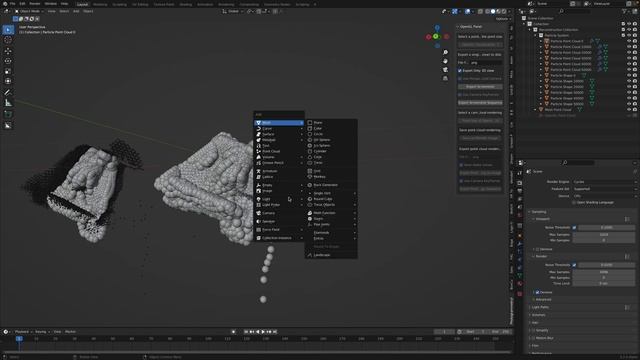Click the green Y axis on navigation gizmo

pos(436,36)
